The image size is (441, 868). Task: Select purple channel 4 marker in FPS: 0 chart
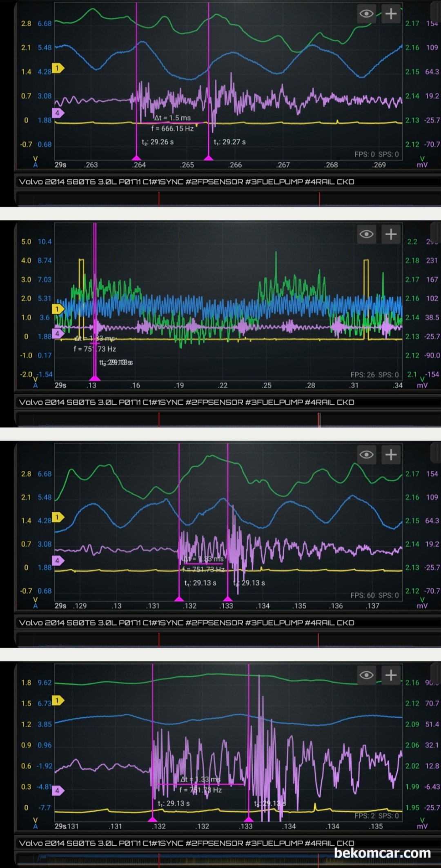click(58, 113)
